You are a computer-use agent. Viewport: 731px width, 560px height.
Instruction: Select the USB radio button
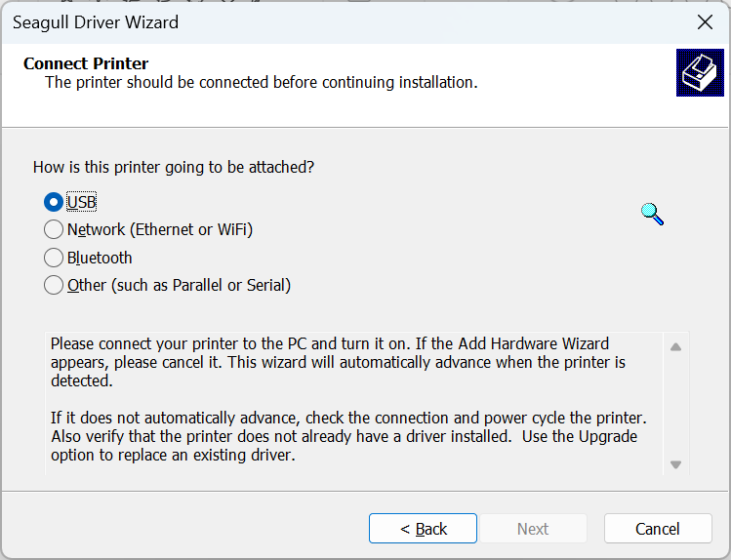click(x=54, y=202)
